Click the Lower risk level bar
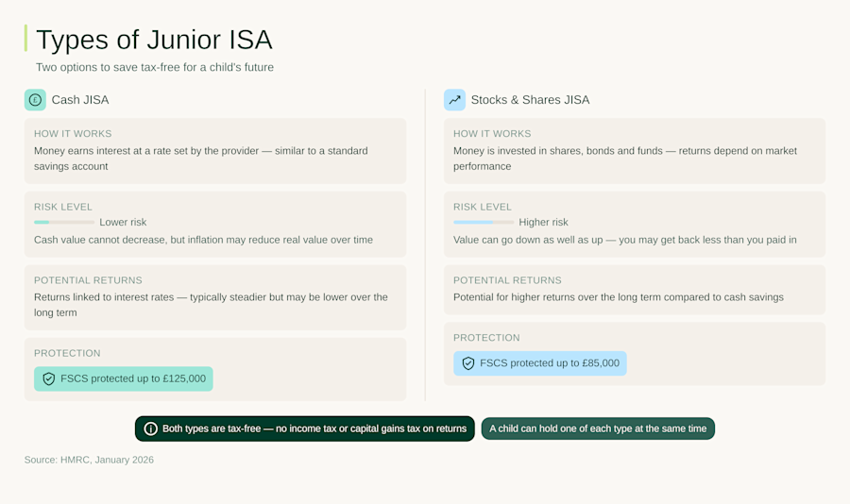Viewport: 850px width, 504px height. [x=64, y=222]
